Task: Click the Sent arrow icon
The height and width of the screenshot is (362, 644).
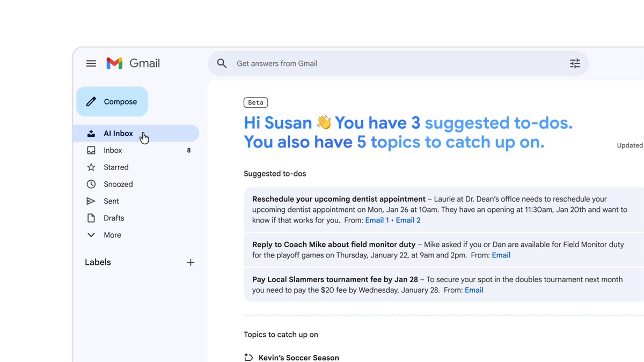Action: pyautogui.click(x=91, y=201)
